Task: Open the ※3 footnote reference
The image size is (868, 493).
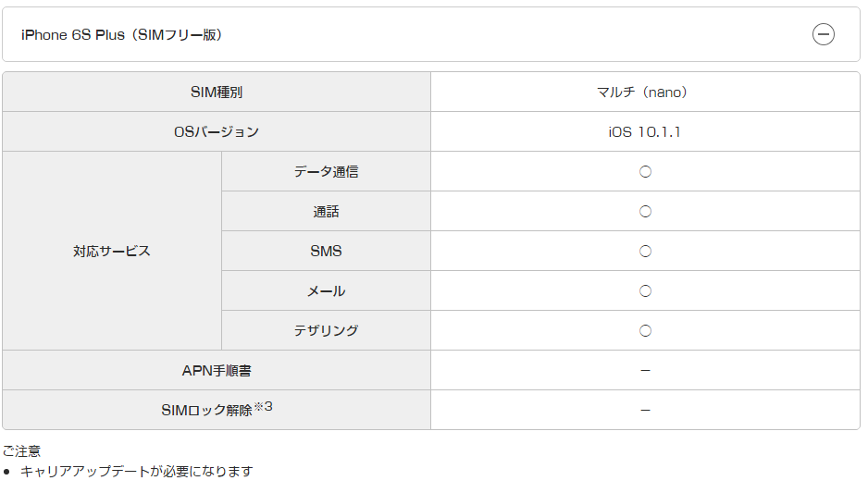Action: pos(264,406)
